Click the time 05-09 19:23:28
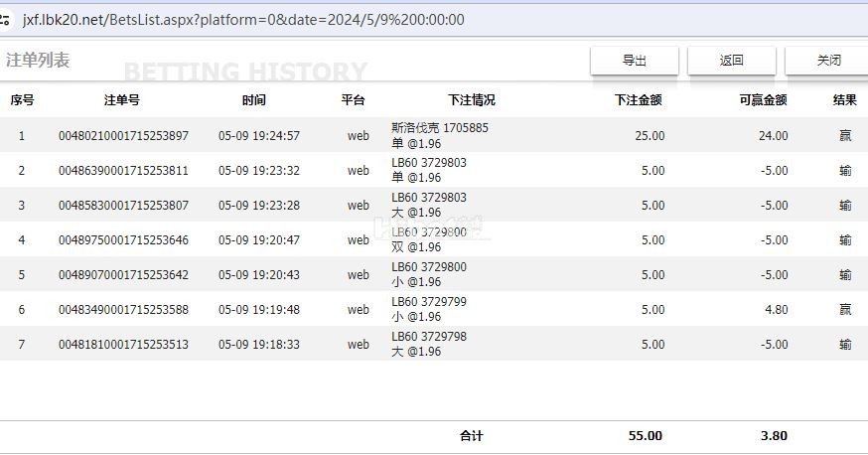 tap(259, 206)
